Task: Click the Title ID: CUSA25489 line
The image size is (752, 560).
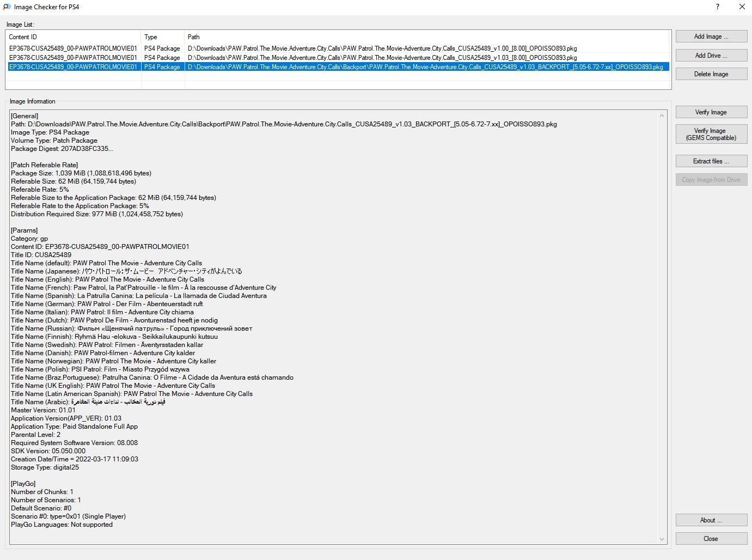Action: point(41,255)
